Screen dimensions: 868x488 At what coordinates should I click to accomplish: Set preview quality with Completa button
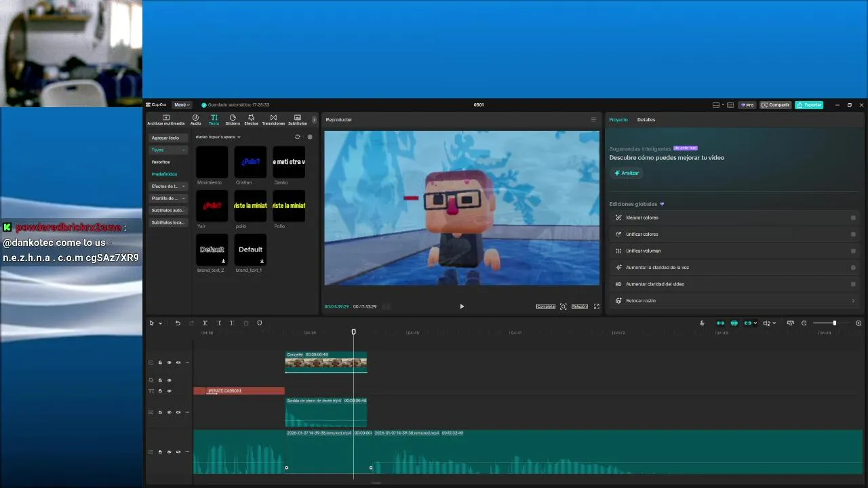point(546,306)
